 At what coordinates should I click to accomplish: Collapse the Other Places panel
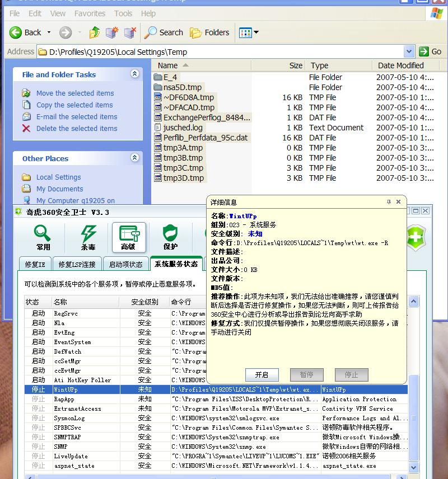coord(134,158)
